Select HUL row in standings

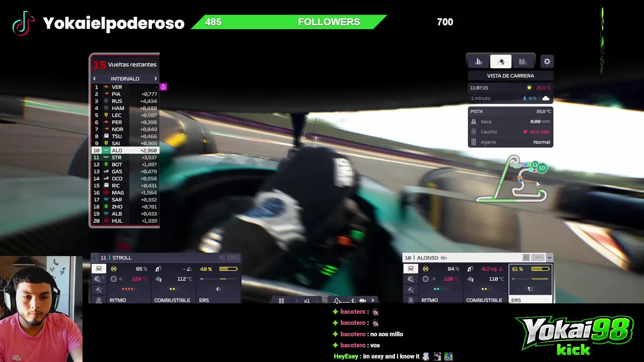coord(124,221)
